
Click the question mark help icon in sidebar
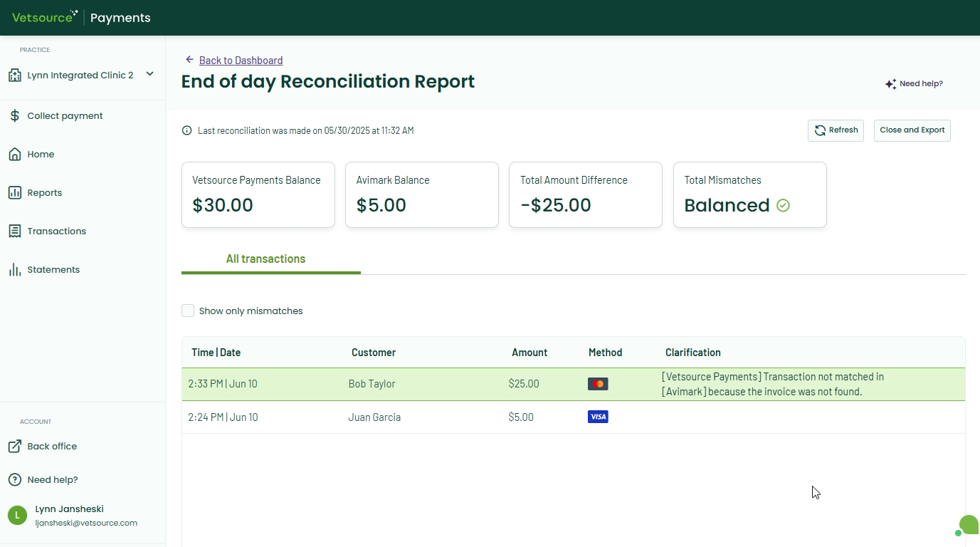14,479
